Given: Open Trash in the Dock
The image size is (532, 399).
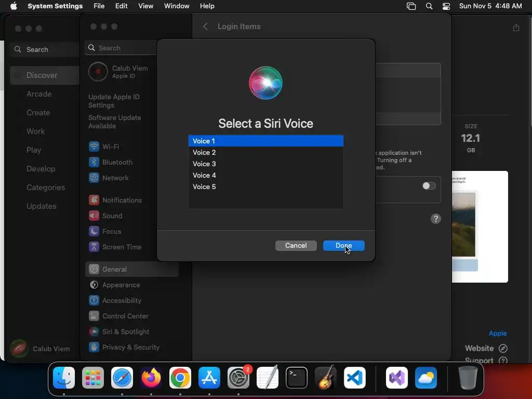Looking at the screenshot, I should click(468, 378).
